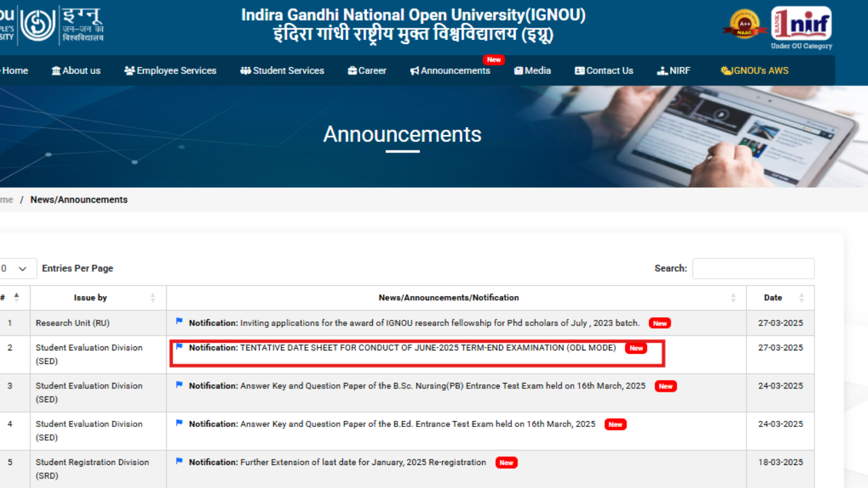Image resolution: width=868 pixels, height=488 pixels.
Task: Click New badge on B.Sc. Nursing row
Action: click(666, 386)
